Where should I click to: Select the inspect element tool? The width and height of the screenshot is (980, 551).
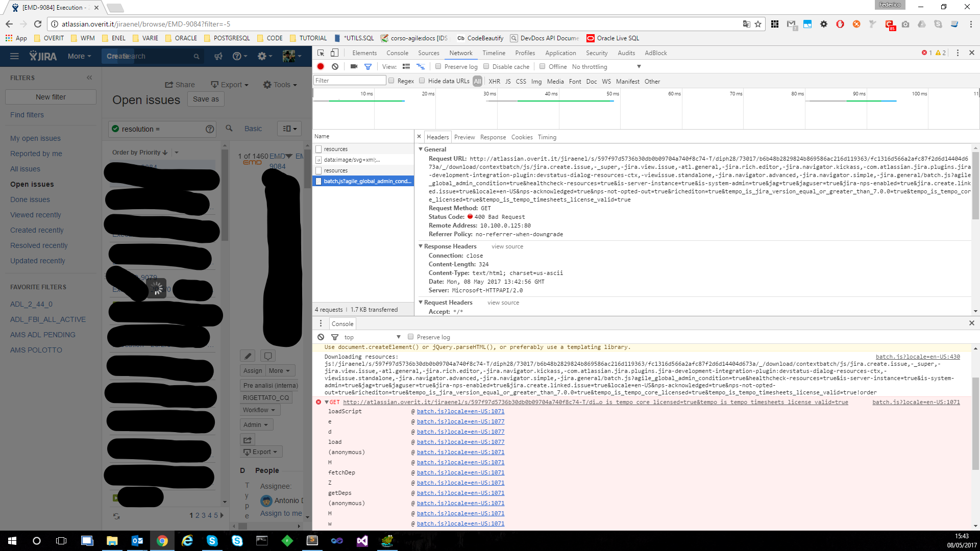coord(321,53)
